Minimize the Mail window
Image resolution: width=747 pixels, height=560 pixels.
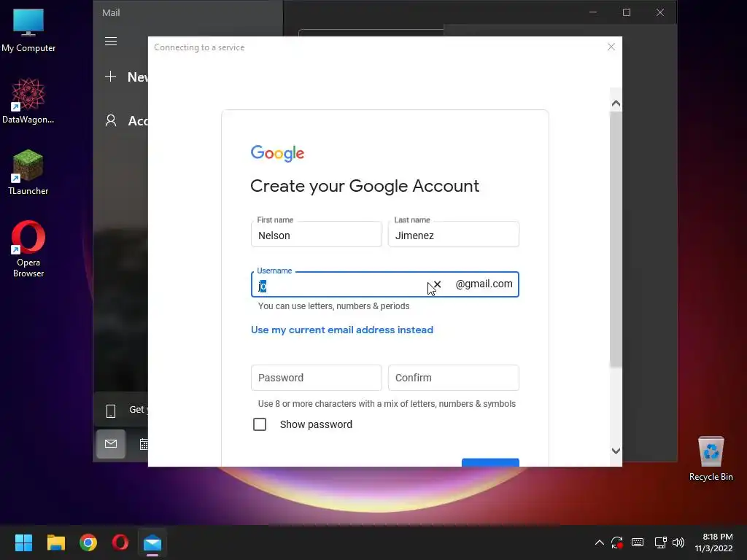(x=593, y=12)
